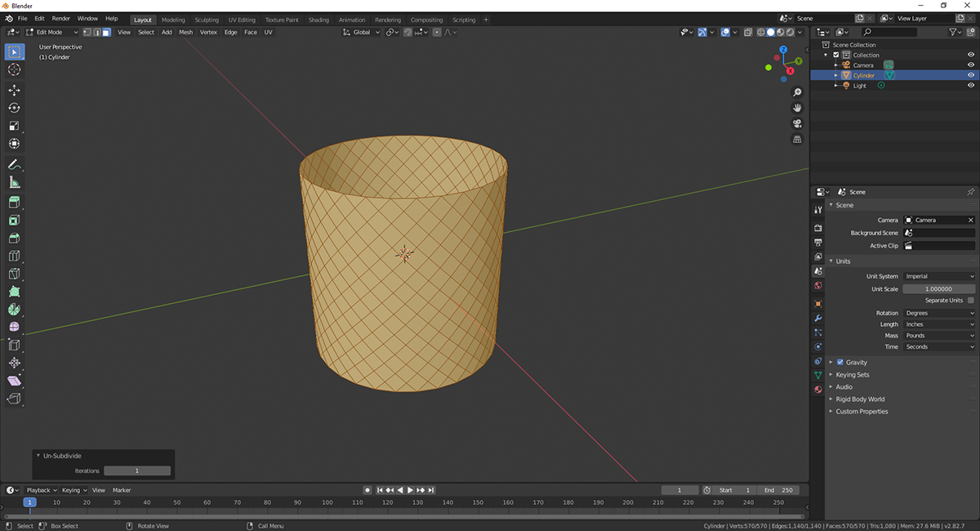Viewport: 980px width, 531px height.
Task: Uncheck the Gravity checkbox
Action: [x=840, y=362]
